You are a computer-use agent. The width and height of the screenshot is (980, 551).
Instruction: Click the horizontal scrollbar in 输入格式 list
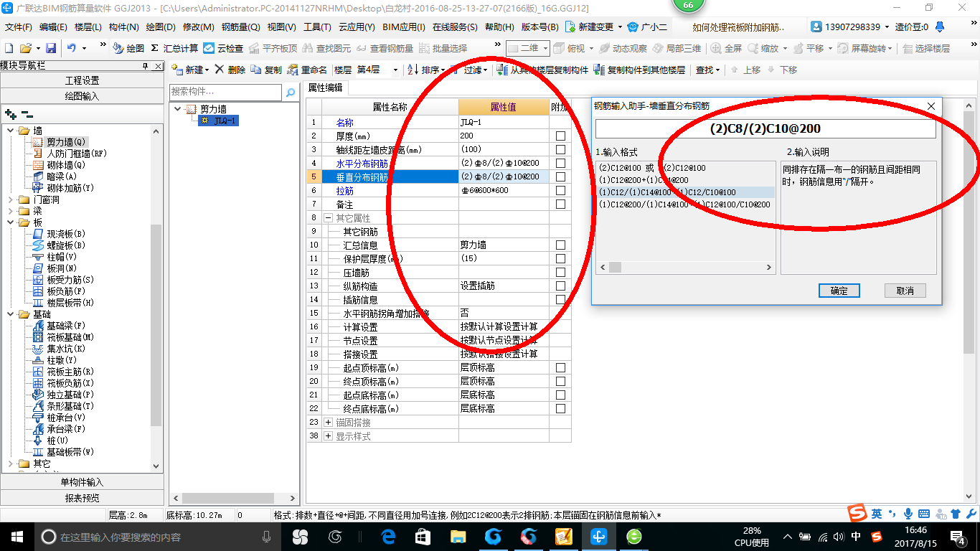click(x=687, y=268)
